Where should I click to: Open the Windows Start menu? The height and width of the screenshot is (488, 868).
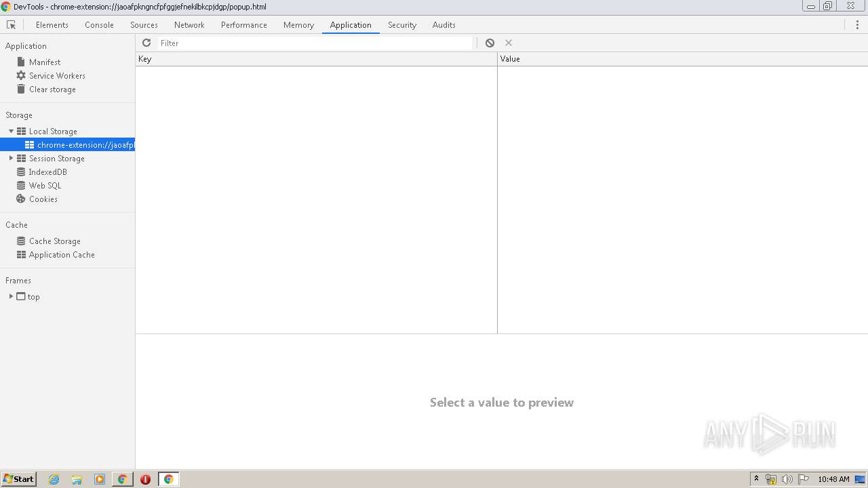(18, 479)
